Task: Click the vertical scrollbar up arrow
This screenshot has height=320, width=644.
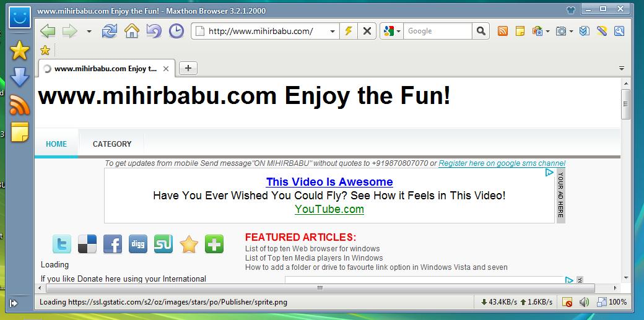Action: tap(626, 84)
